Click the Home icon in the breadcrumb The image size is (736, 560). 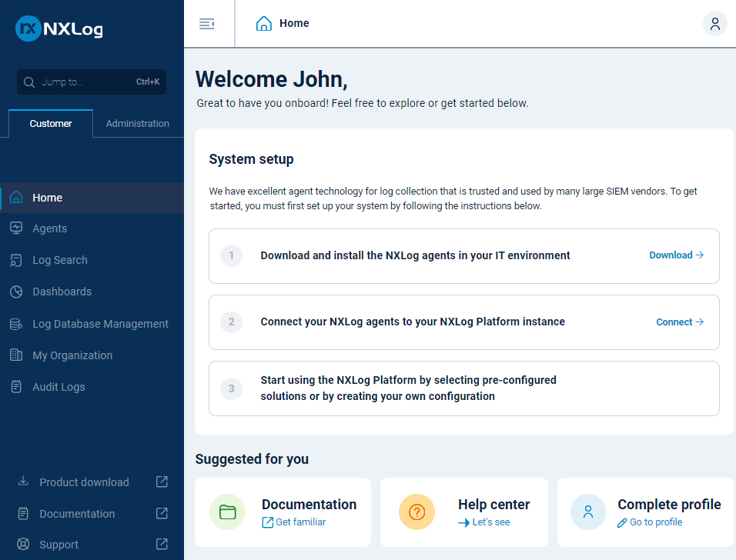[262, 23]
